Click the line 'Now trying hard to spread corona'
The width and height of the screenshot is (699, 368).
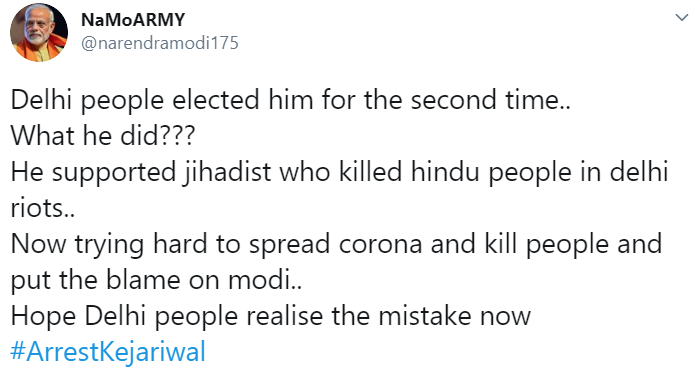(x=337, y=244)
